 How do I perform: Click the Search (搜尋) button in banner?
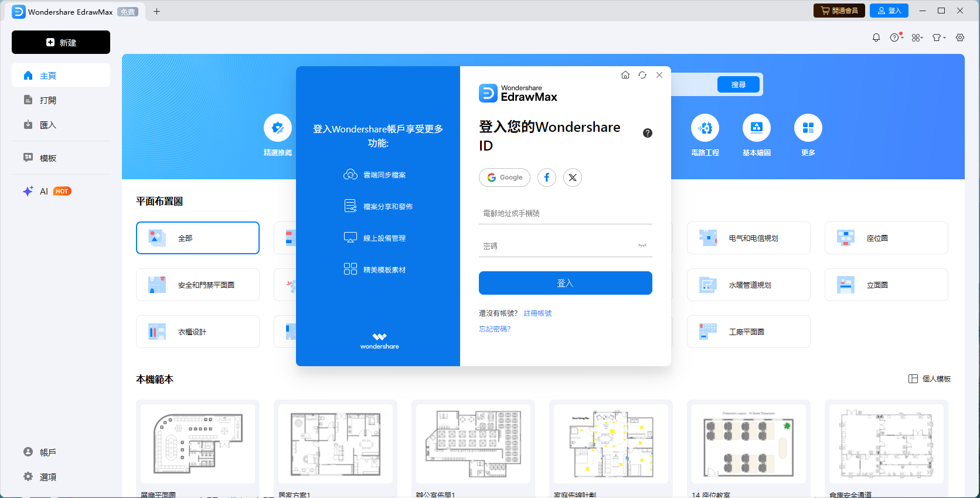click(739, 85)
